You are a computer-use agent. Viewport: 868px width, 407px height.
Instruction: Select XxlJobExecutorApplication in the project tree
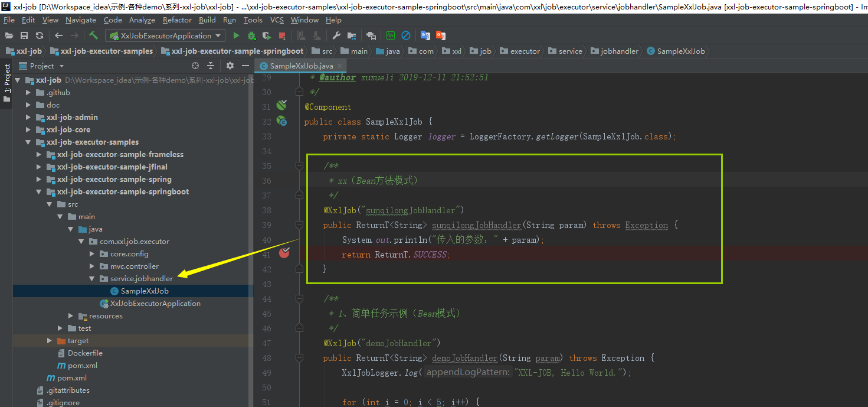click(x=155, y=303)
